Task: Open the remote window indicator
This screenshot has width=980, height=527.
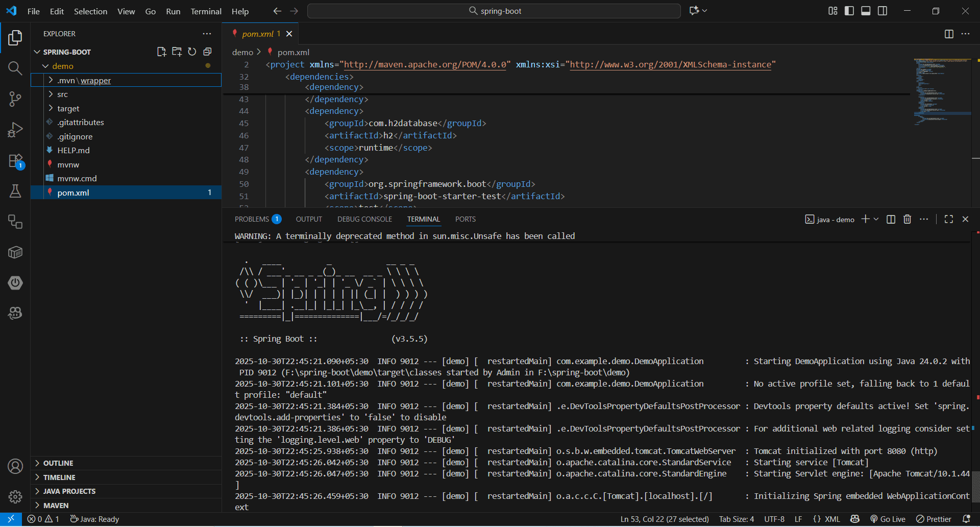Action: click(x=11, y=519)
